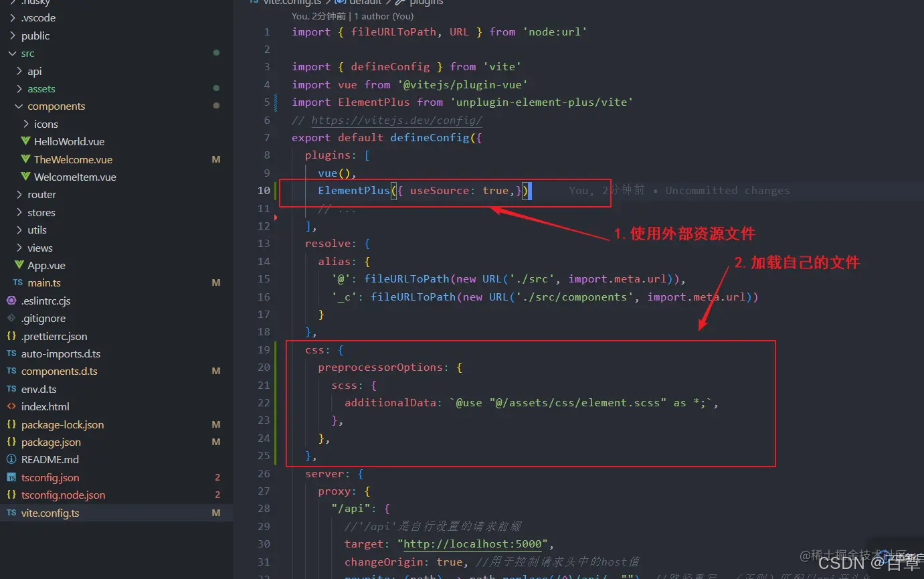Click 'useSource' text on line 10
The width and height of the screenshot is (924, 579).
pyautogui.click(x=440, y=191)
